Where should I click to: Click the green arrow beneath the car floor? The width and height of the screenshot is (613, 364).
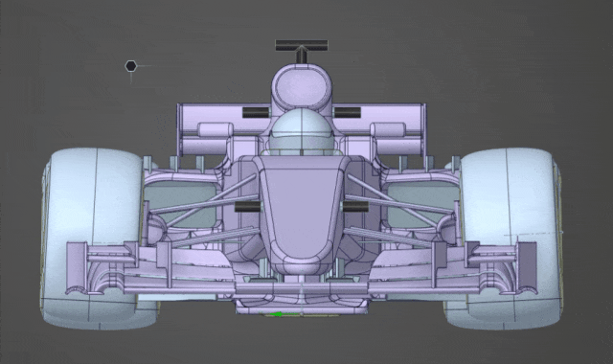279,314
